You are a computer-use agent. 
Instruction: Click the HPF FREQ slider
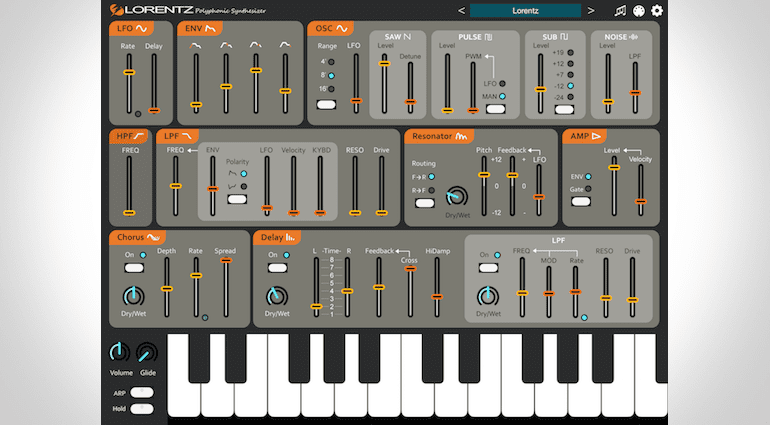(x=130, y=186)
